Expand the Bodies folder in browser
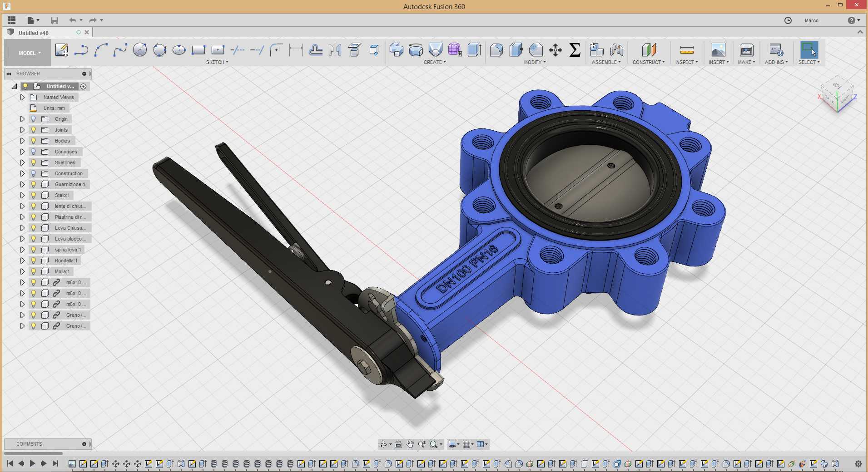This screenshot has height=472, width=868. (22, 141)
